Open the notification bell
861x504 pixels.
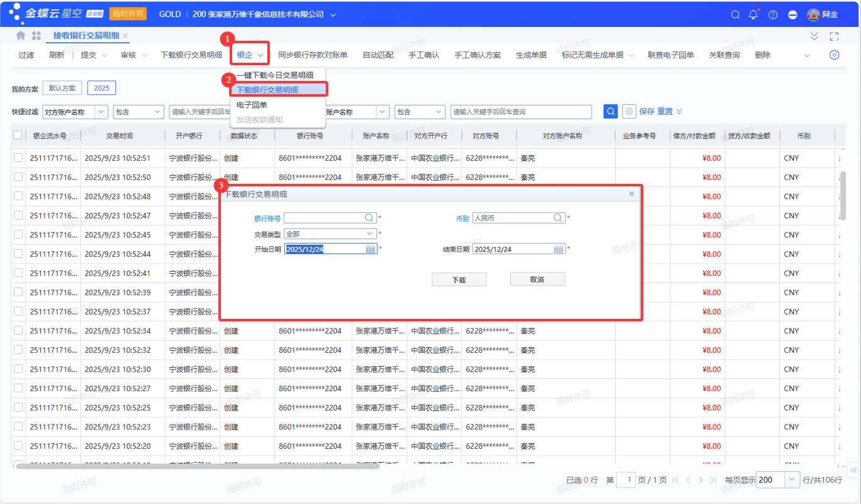click(754, 14)
